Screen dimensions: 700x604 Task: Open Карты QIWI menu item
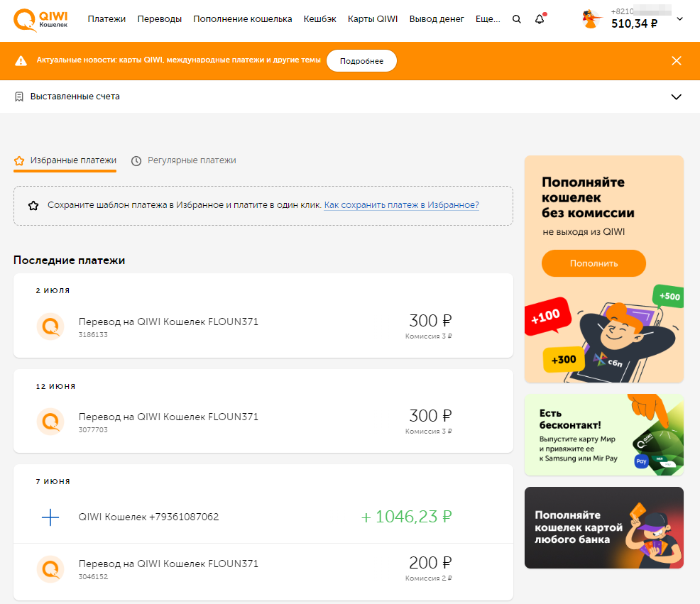tap(373, 19)
